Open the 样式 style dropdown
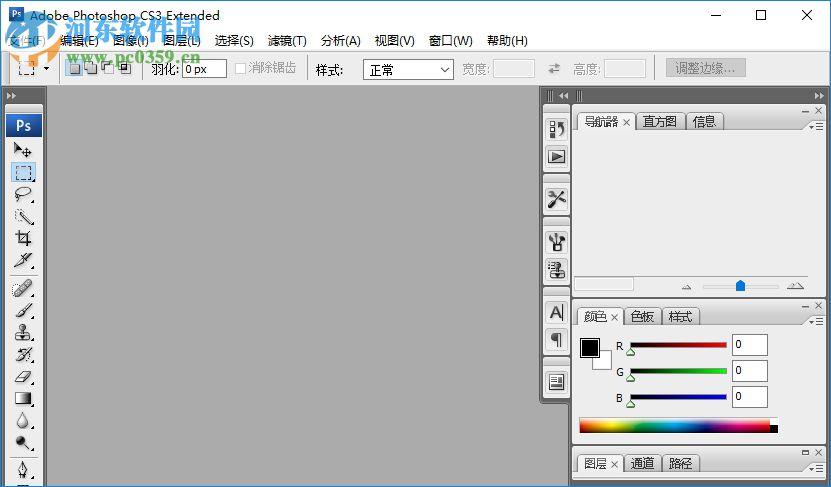This screenshot has width=831, height=487. [408, 69]
